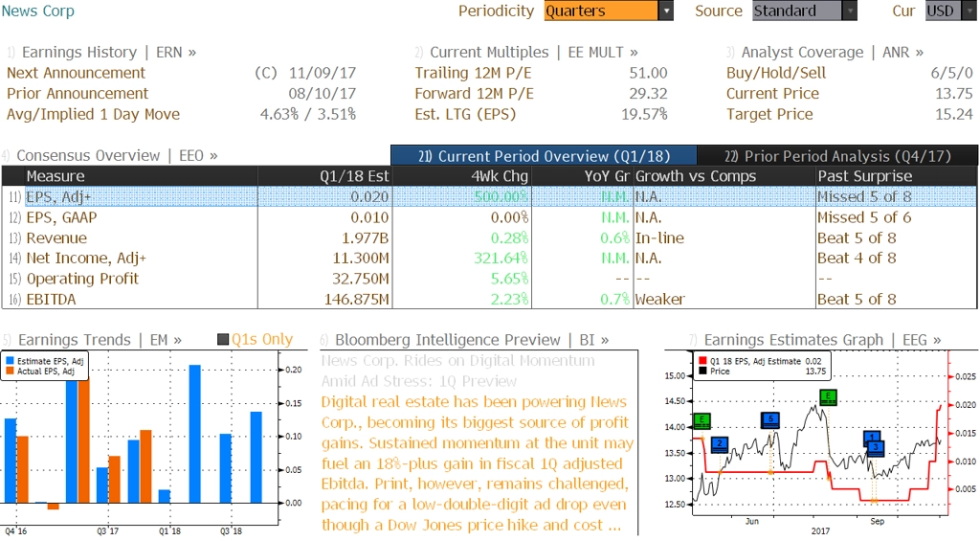980x541 pixels.
Task: Click the Growth vs Comps column header
Action: pyautogui.click(x=724, y=176)
